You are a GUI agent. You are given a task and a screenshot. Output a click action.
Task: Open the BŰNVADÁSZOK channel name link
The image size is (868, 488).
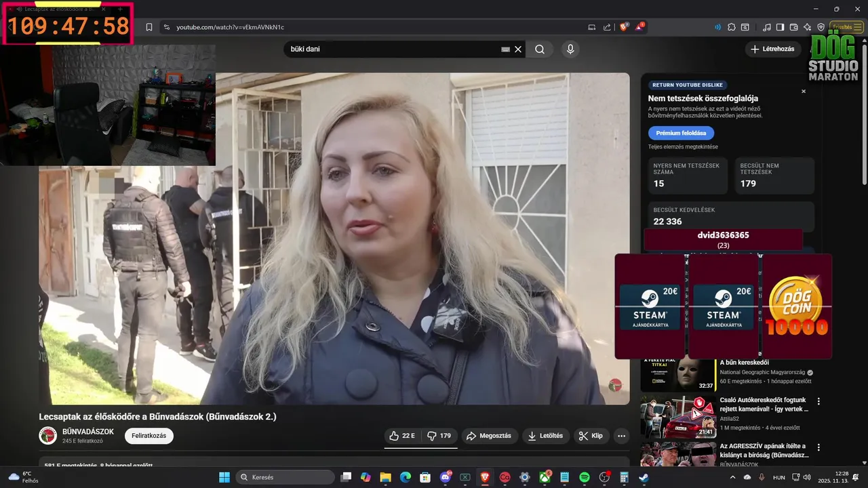[x=88, y=432]
